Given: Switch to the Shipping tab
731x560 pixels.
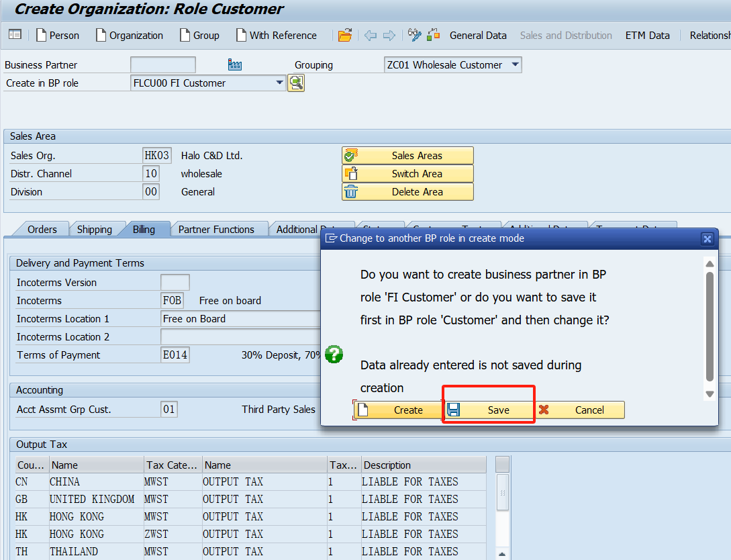Looking at the screenshot, I should [95, 230].
